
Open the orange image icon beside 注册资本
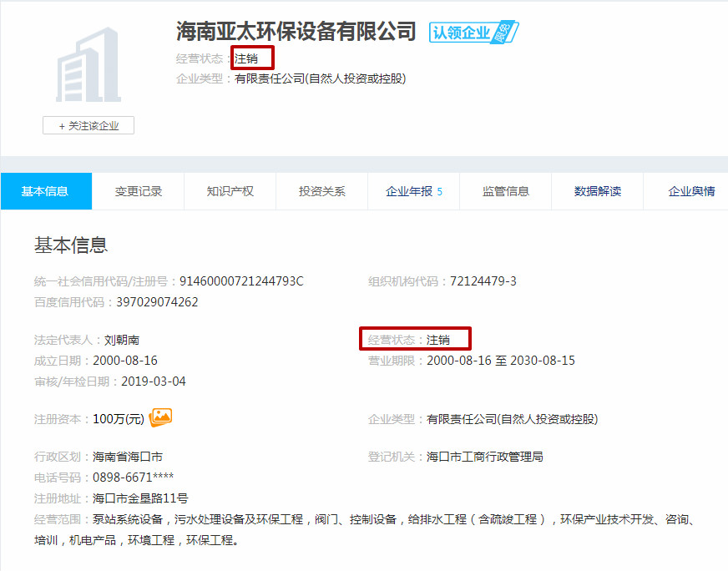tap(160, 417)
